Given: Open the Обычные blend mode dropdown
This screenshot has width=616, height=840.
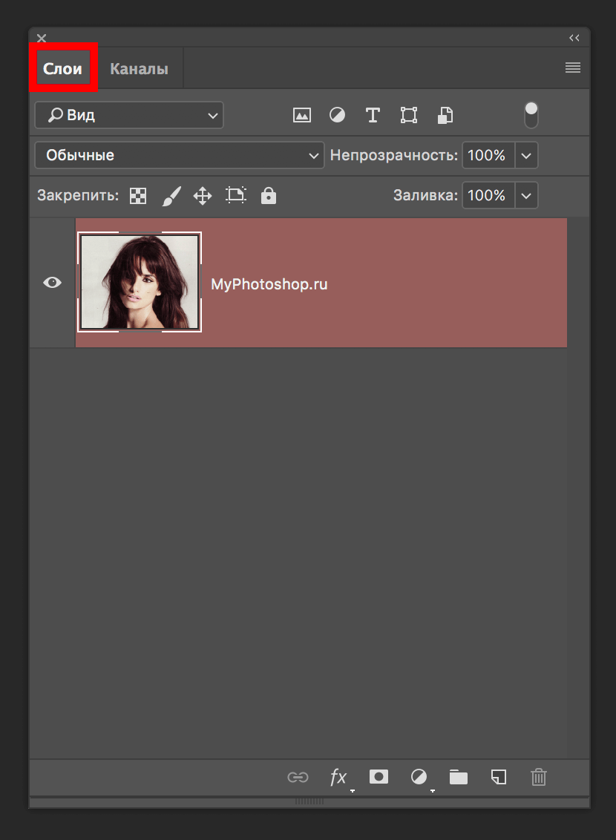Looking at the screenshot, I should [x=179, y=156].
